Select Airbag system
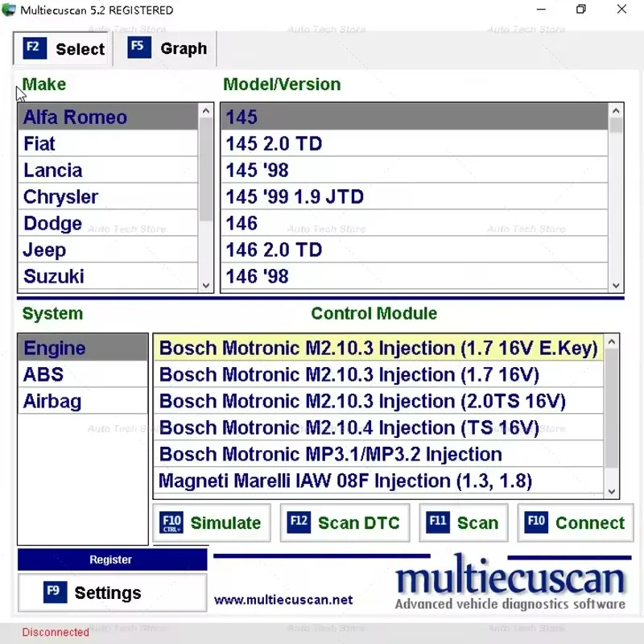This screenshot has height=644, width=644. [83, 401]
